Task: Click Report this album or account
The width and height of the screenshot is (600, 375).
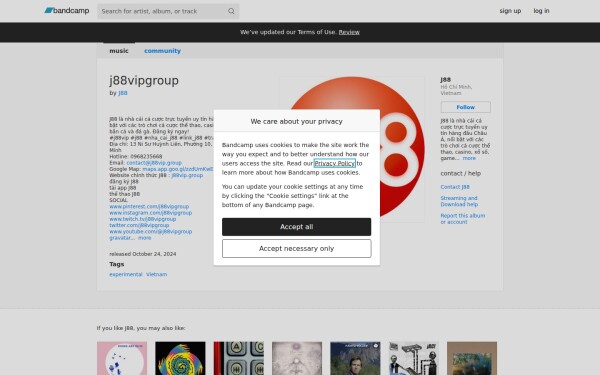Action: pyautogui.click(x=463, y=219)
